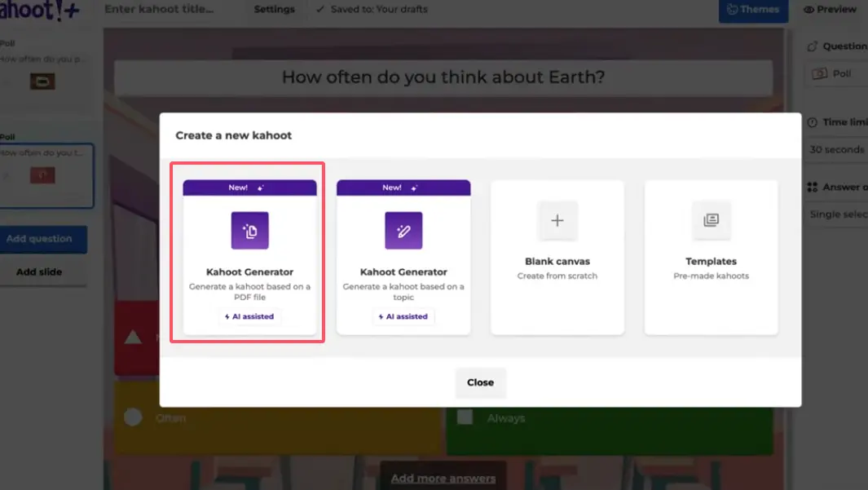Open the Themes panel

point(752,10)
